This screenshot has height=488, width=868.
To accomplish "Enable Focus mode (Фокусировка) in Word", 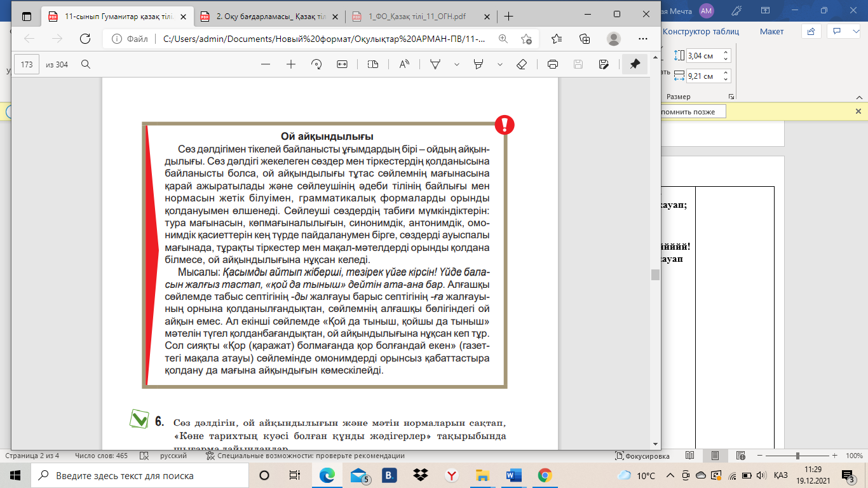I will [642, 456].
